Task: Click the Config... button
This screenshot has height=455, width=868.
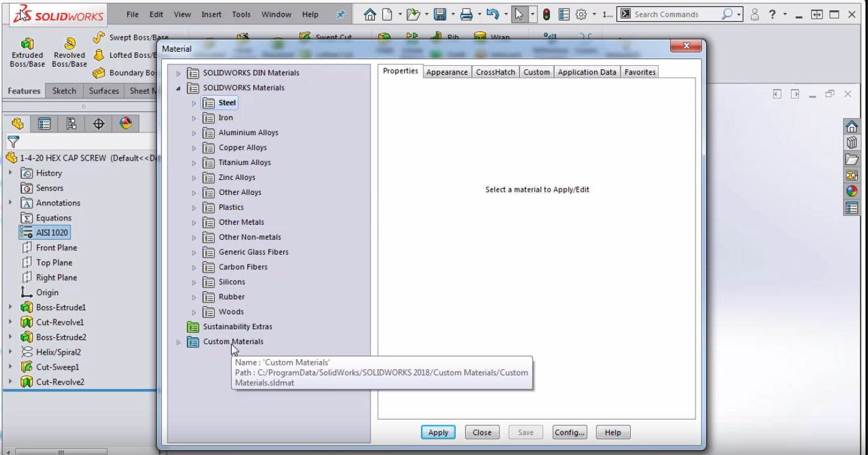Action: (x=570, y=433)
